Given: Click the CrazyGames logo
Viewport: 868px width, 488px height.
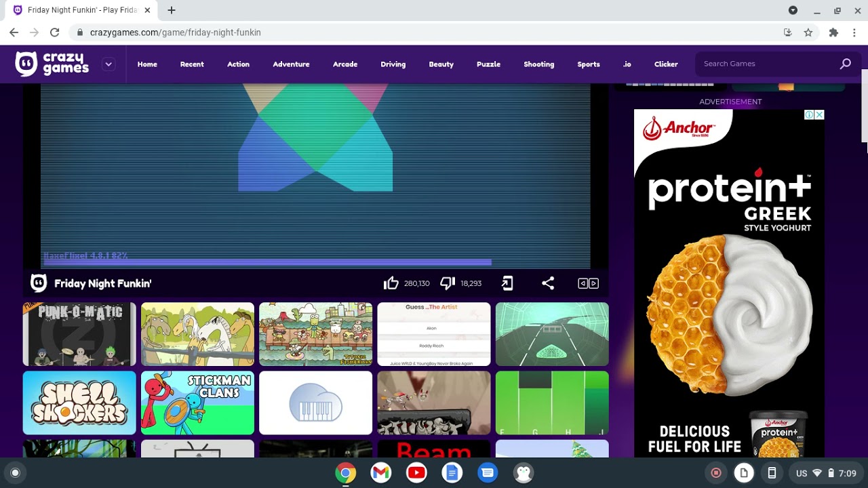Looking at the screenshot, I should 52,64.
